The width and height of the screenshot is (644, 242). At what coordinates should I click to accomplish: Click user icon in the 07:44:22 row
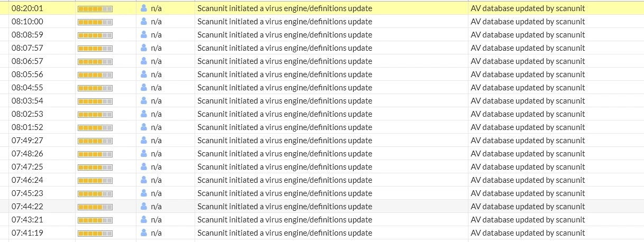point(144,207)
